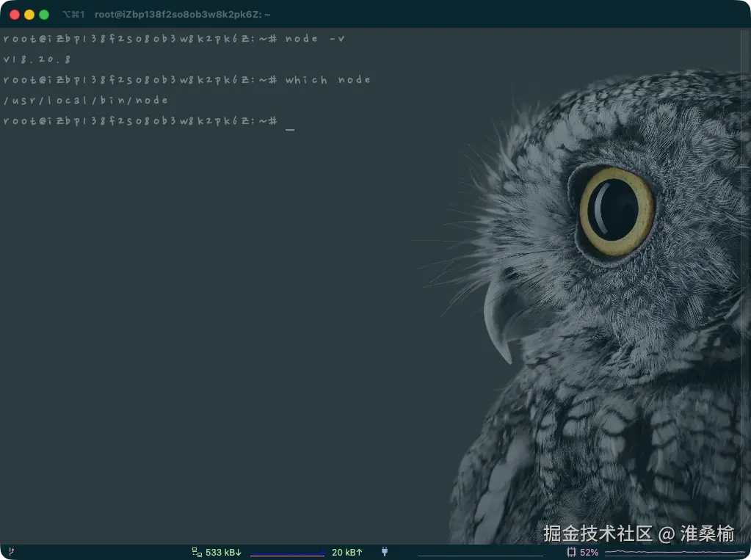This screenshot has width=751, height=560.
Task: Click the CPU usage sparkline graph
Action: (x=675, y=553)
